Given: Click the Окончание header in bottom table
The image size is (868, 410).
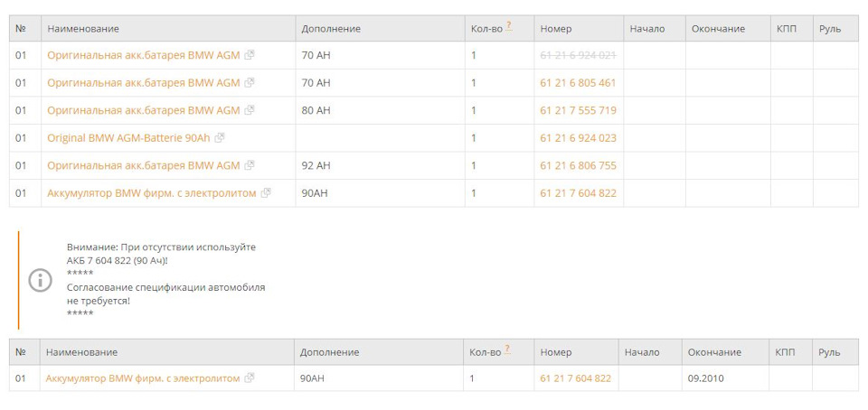Looking at the screenshot, I should pyautogui.click(x=714, y=352).
